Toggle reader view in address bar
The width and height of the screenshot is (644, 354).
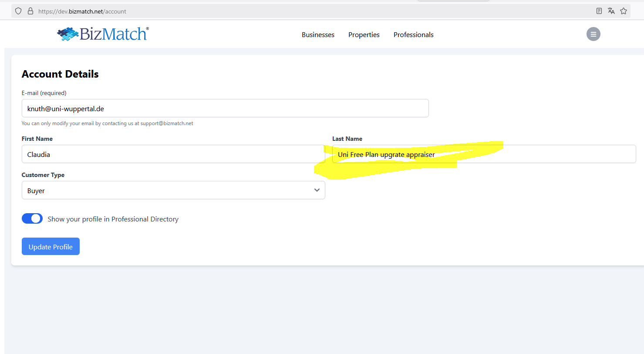click(x=599, y=11)
